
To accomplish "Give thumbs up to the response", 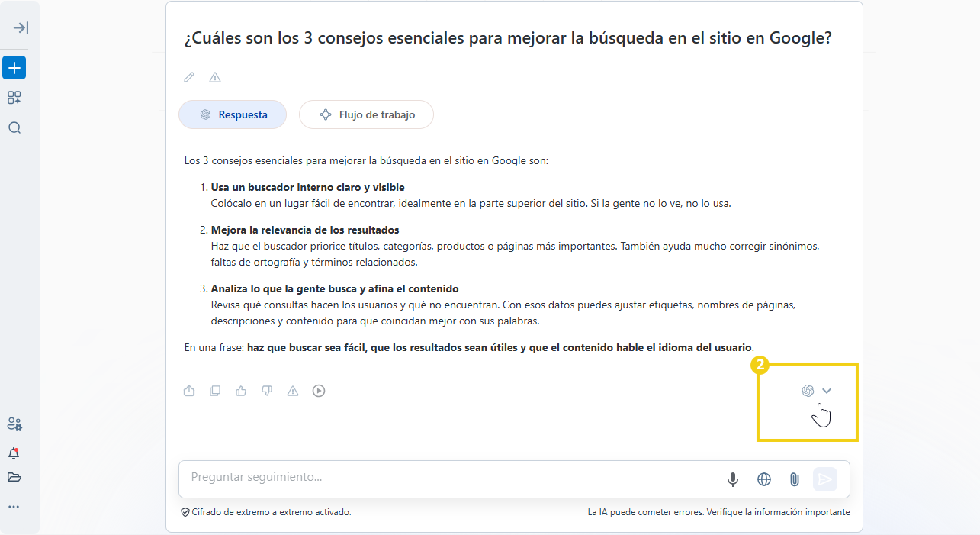I will (241, 391).
